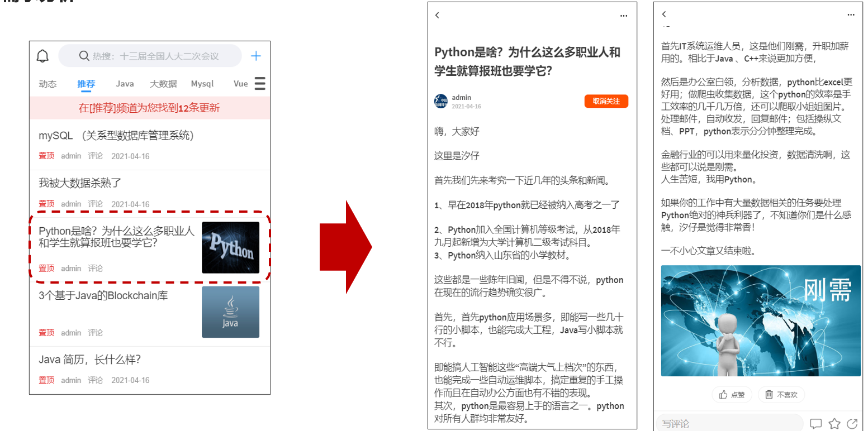Open the article 我被大数据杀熟了
Image resolution: width=868 pixels, height=431 pixels.
[x=80, y=183]
